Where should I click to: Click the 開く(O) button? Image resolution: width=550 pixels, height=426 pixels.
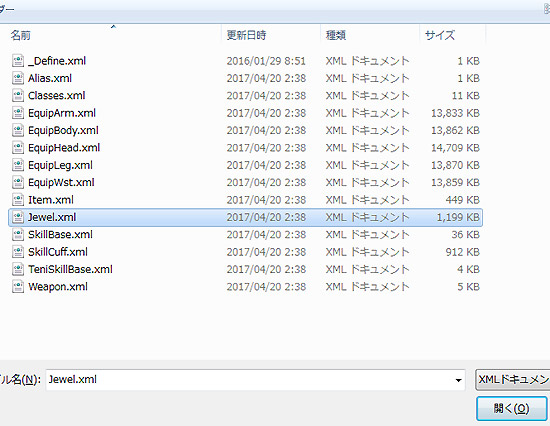pyautogui.click(x=511, y=408)
